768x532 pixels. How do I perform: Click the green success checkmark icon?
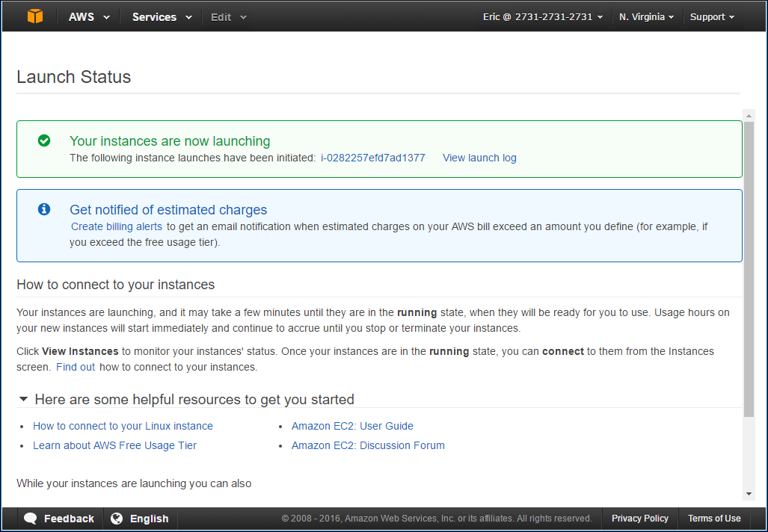point(44,141)
